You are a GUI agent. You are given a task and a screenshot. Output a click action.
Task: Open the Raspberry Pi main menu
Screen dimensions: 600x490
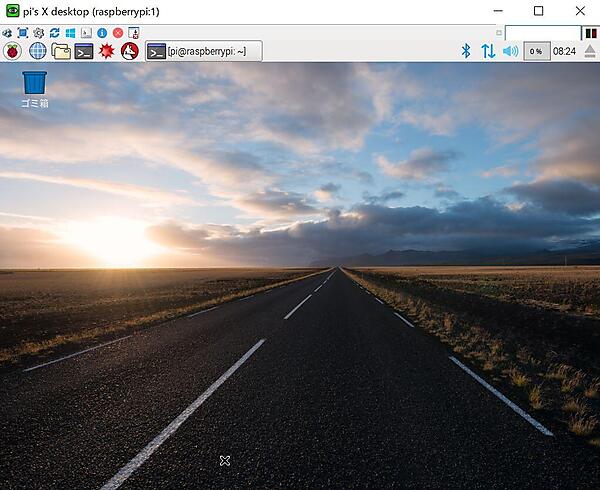[12, 51]
